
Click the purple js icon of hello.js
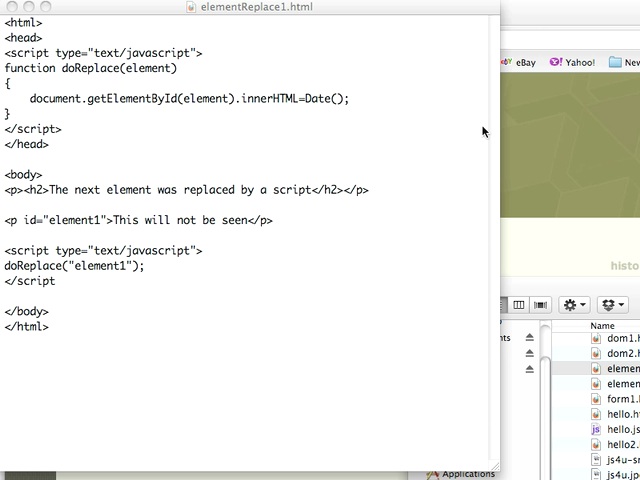pyautogui.click(x=596, y=429)
